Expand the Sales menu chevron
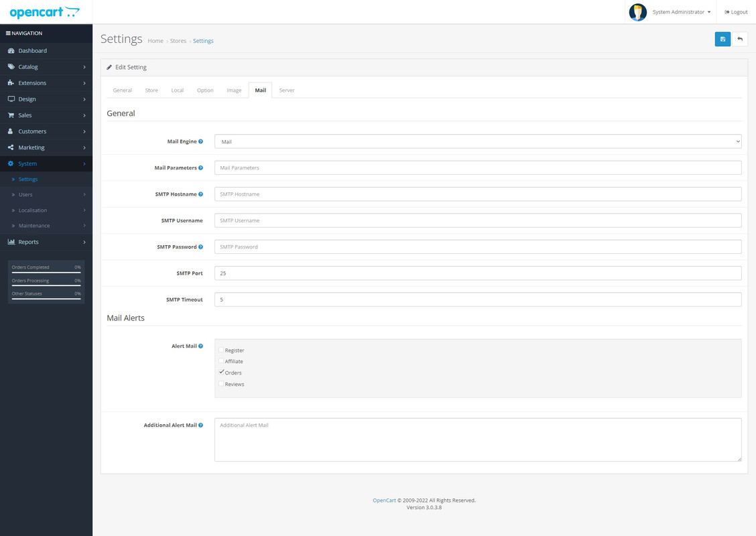The height and width of the screenshot is (536, 756). point(84,115)
